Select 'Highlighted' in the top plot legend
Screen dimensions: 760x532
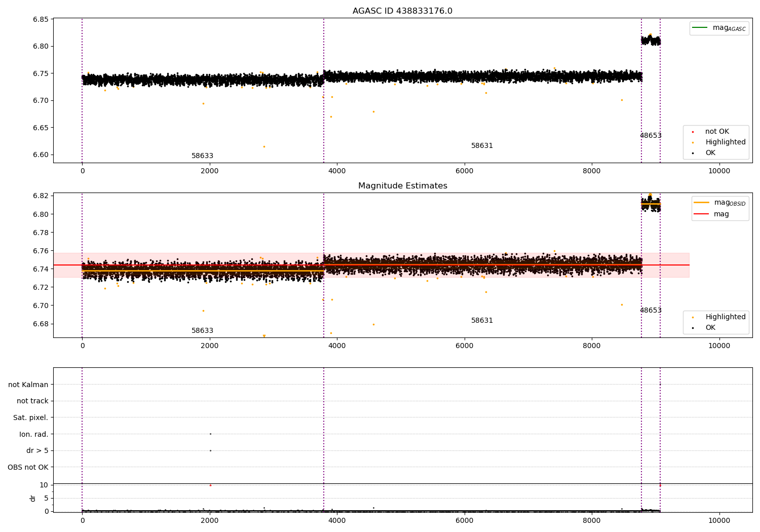[x=725, y=142]
